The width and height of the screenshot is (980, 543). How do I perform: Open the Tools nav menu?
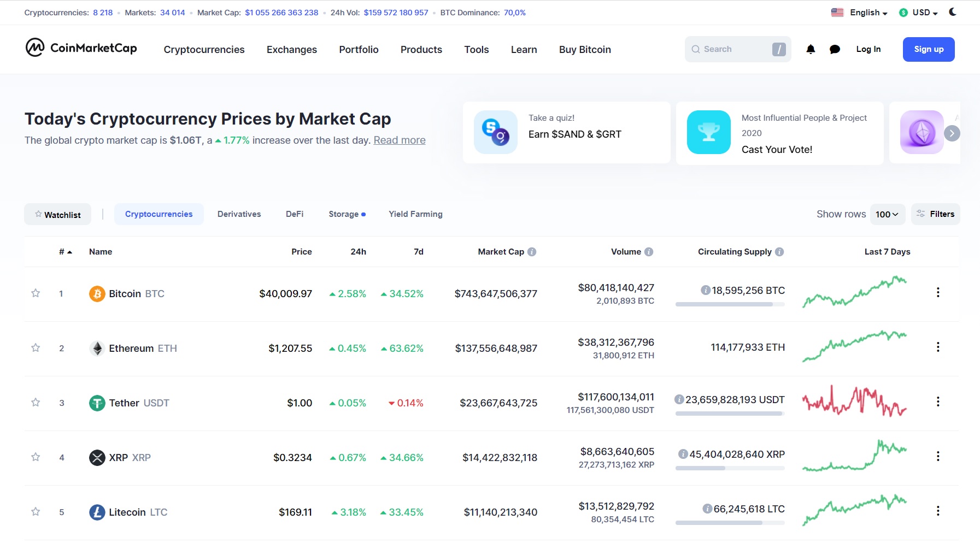tap(477, 50)
